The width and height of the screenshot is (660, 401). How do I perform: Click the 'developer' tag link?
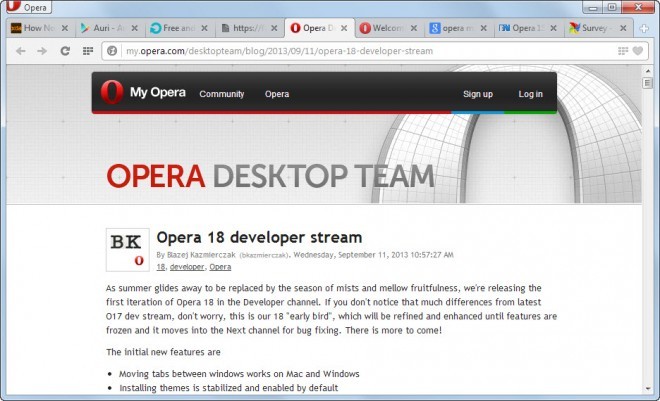click(x=187, y=267)
